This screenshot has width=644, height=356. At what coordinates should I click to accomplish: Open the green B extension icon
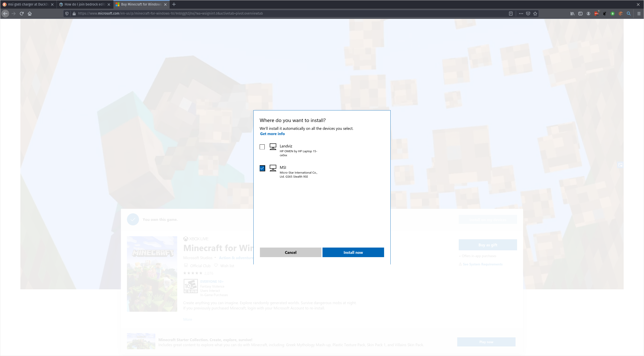point(613,14)
